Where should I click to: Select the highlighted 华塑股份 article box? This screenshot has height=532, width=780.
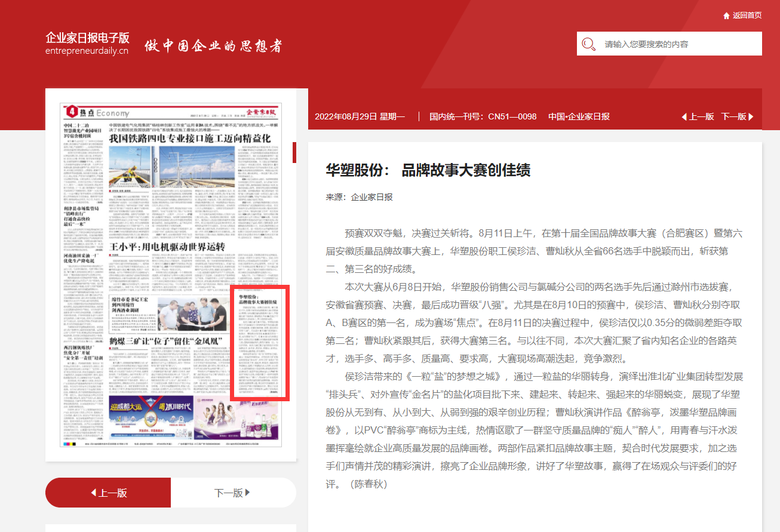pos(260,343)
